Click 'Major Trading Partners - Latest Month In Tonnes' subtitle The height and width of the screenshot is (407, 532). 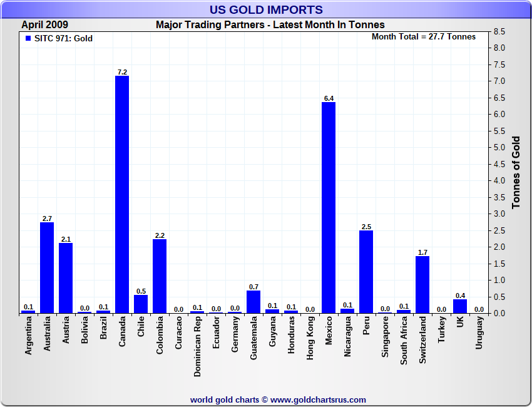click(x=270, y=25)
